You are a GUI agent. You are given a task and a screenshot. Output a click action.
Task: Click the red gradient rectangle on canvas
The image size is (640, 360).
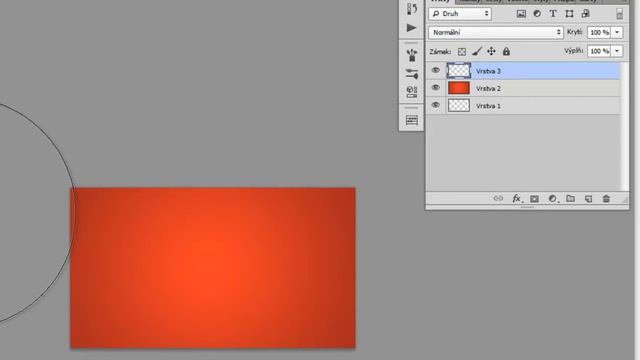(x=213, y=268)
